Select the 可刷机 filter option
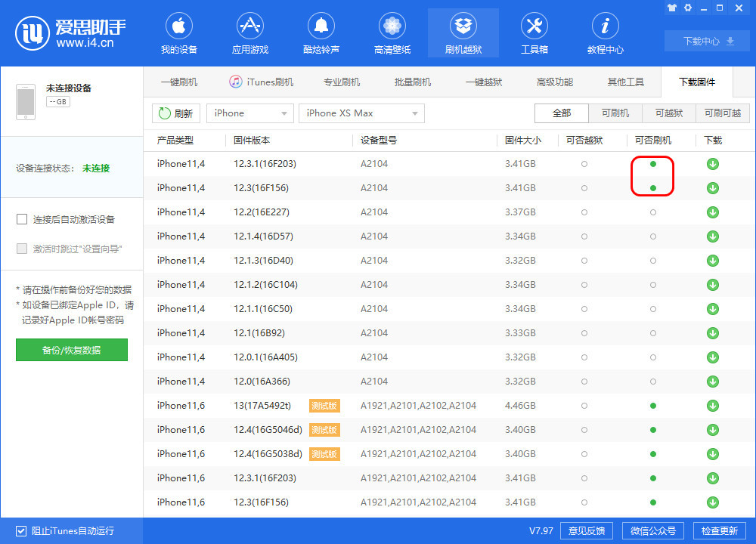756x544 pixels. (x=615, y=113)
